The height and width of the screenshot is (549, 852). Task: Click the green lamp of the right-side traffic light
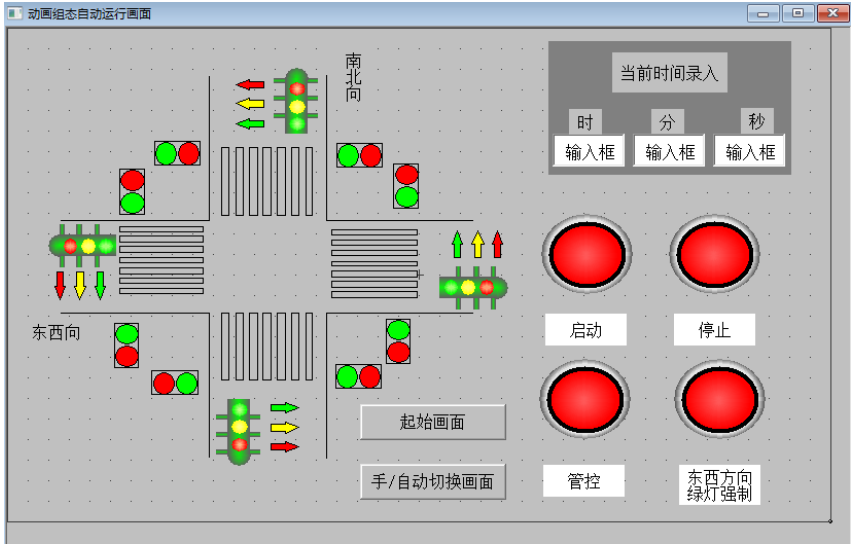(x=451, y=288)
